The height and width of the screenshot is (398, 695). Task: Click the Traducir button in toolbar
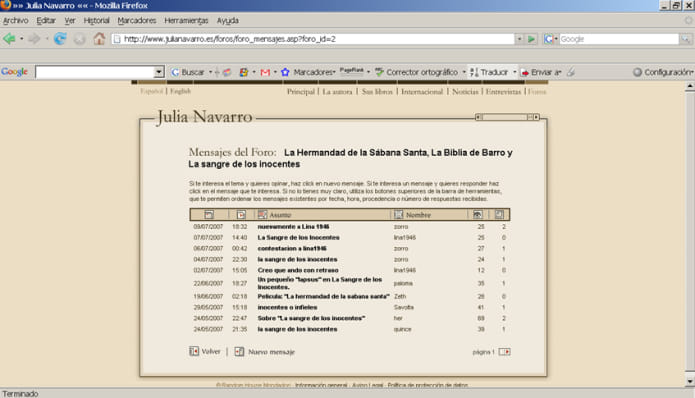489,72
